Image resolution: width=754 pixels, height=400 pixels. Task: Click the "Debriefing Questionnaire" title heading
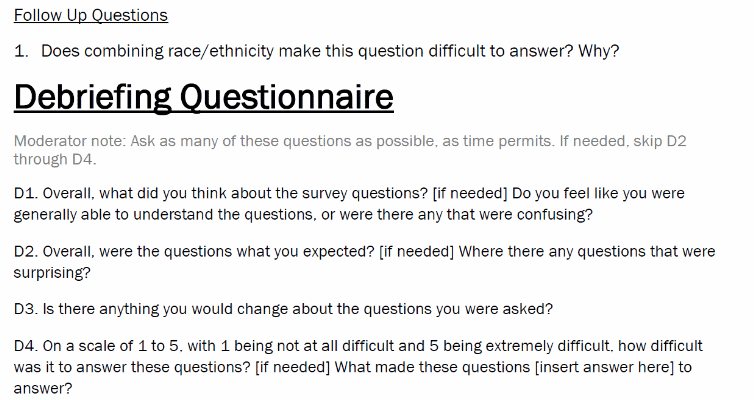(x=203, y=97)
